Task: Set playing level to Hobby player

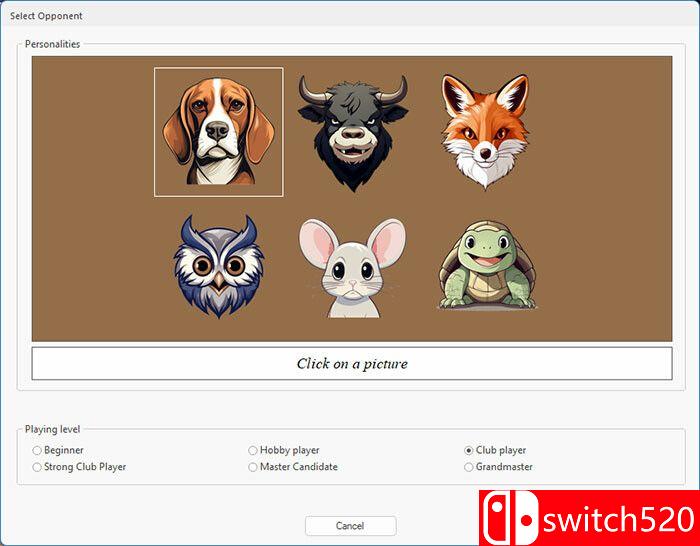Action: click(x=253, y=451)
